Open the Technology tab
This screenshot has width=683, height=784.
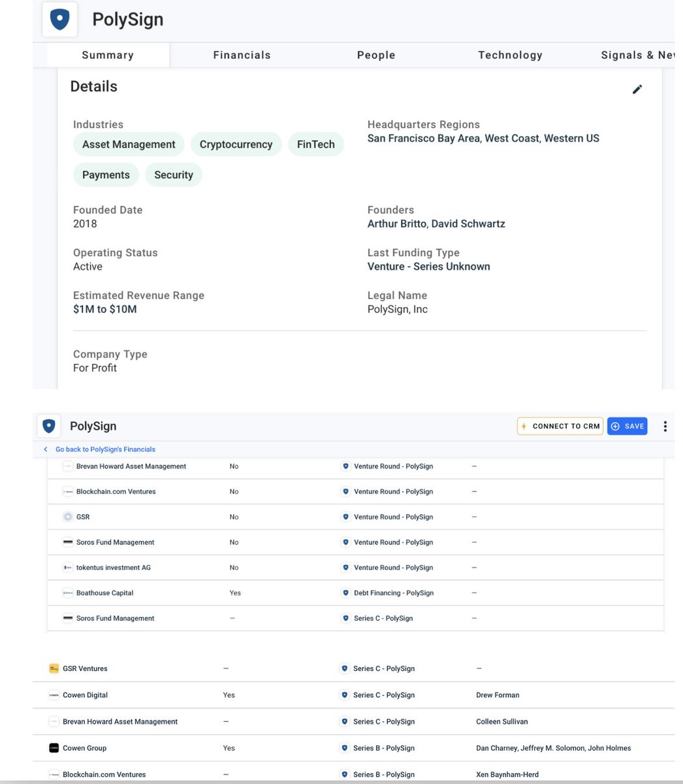[510, 55]
